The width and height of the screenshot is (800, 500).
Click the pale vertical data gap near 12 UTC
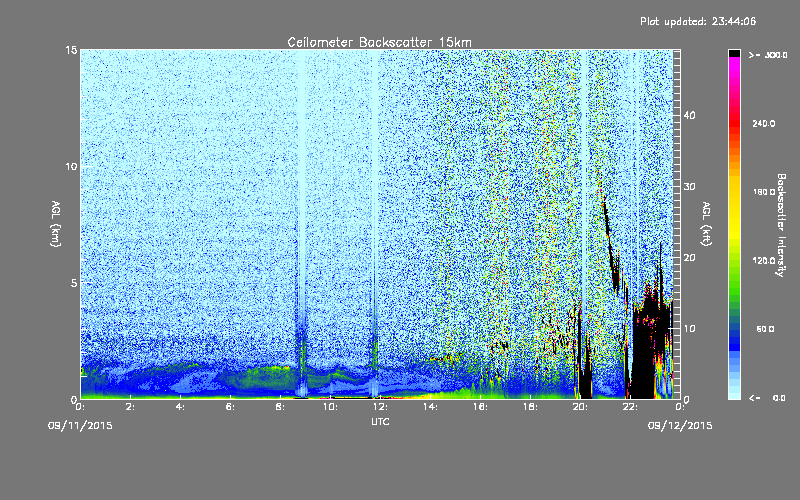point(374,204)
